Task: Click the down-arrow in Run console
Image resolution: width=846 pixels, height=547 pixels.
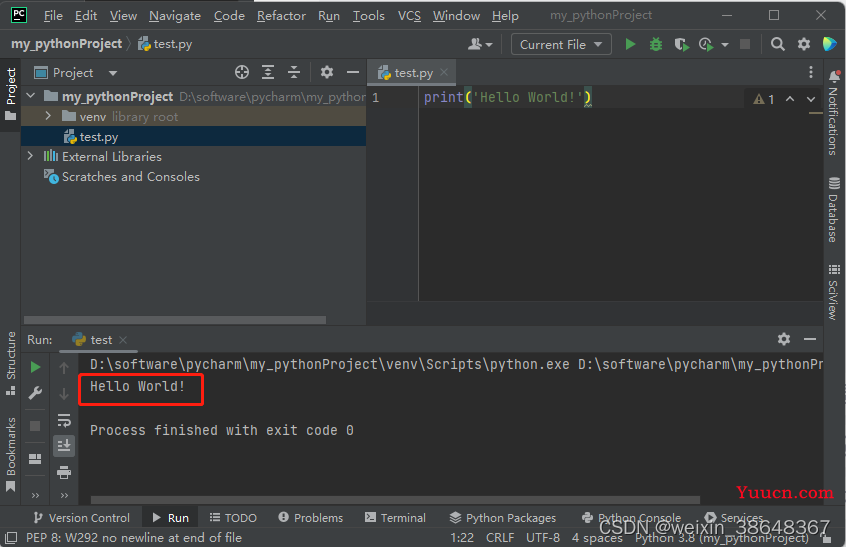Action: point(64,394)
